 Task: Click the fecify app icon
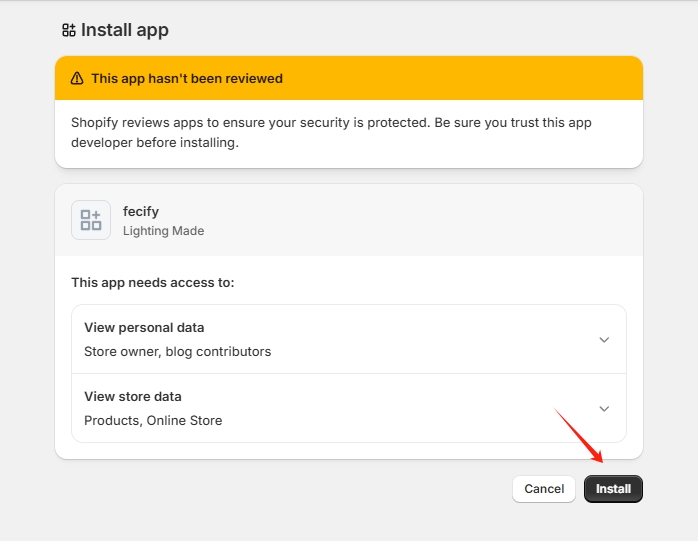pos(91,220)
